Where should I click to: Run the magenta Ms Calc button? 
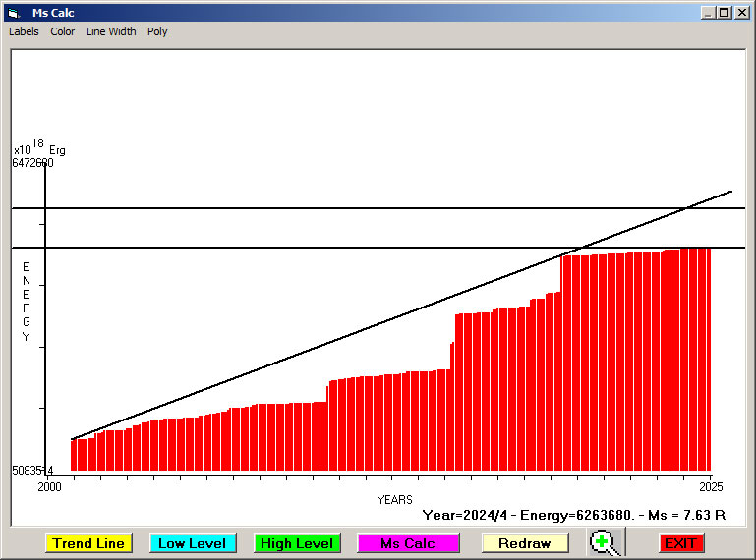point(408,543)
